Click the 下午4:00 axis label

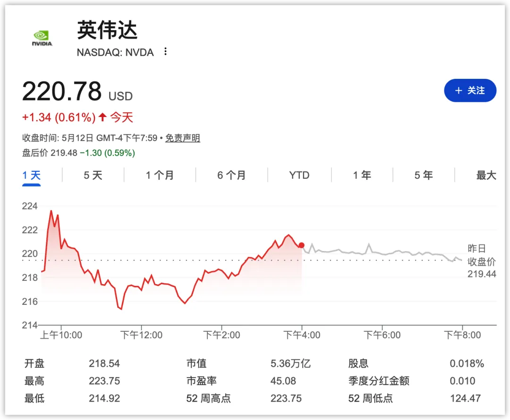point(302,335)
